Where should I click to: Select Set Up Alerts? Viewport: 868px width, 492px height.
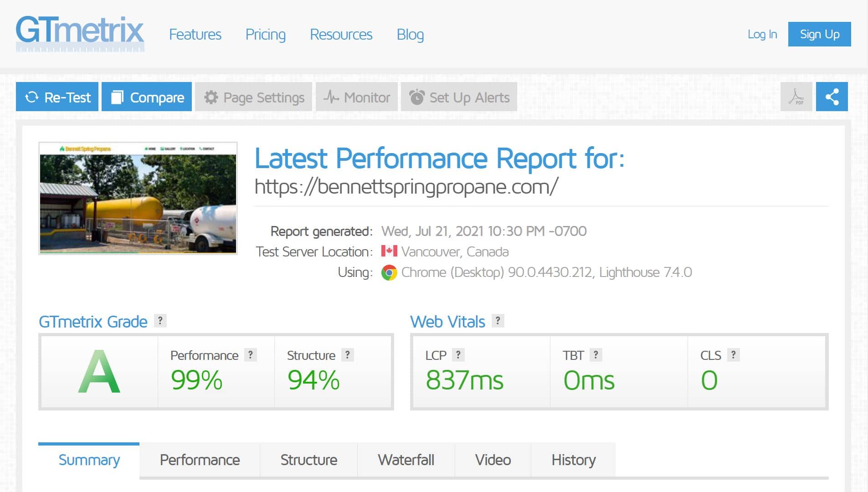(459, 97)
